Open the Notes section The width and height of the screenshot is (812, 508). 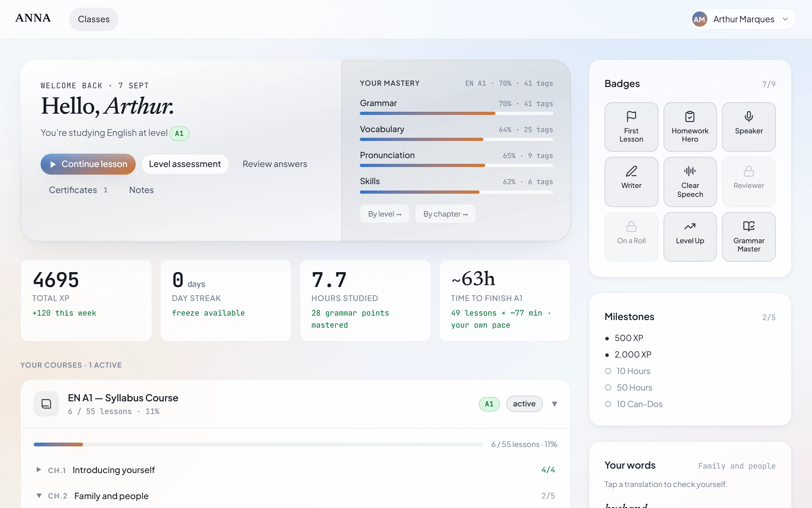141,190
